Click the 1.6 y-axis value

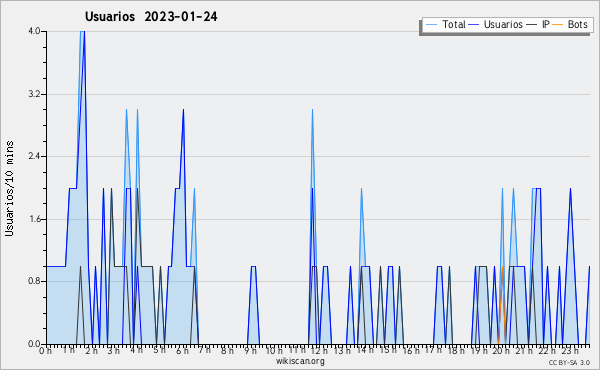(x=34, y=219)
